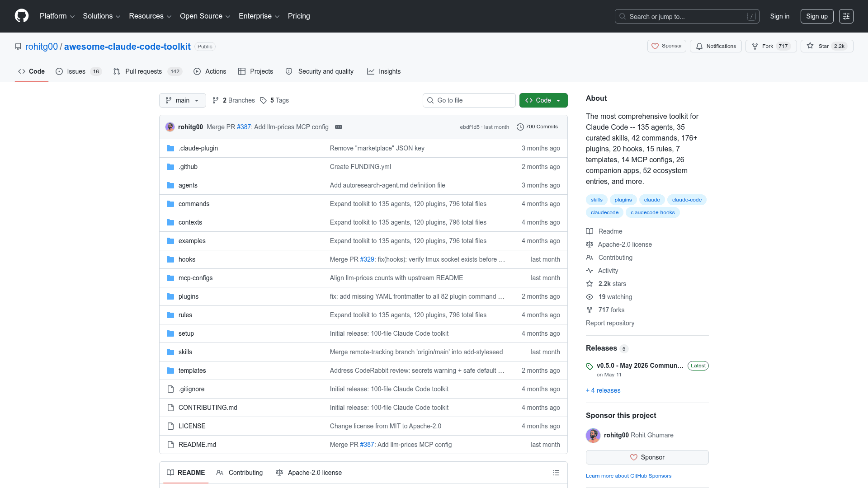Click the claudecode-hooks topic tag

click(652, 212)
